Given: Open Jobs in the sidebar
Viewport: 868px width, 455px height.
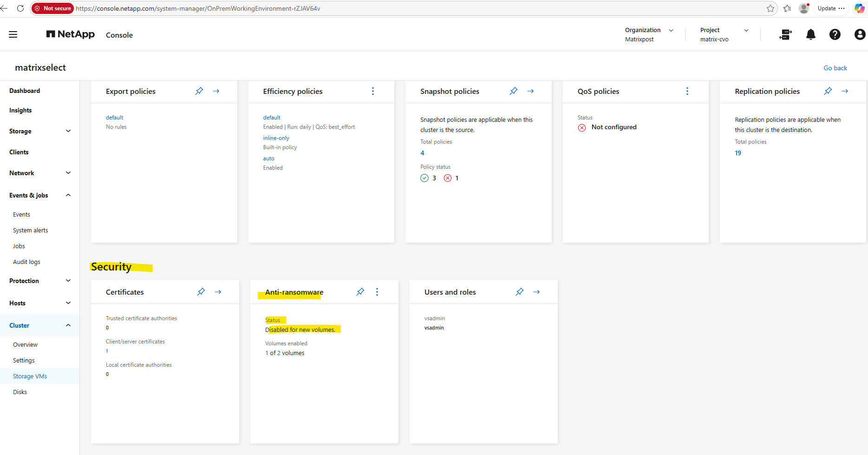Looking at the screenshot, I should (19, 246).
